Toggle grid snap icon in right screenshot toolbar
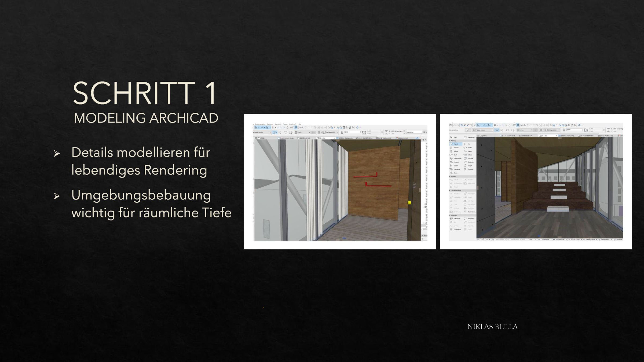Viewport: 644px width, 362px height. (x=495, y=125)
